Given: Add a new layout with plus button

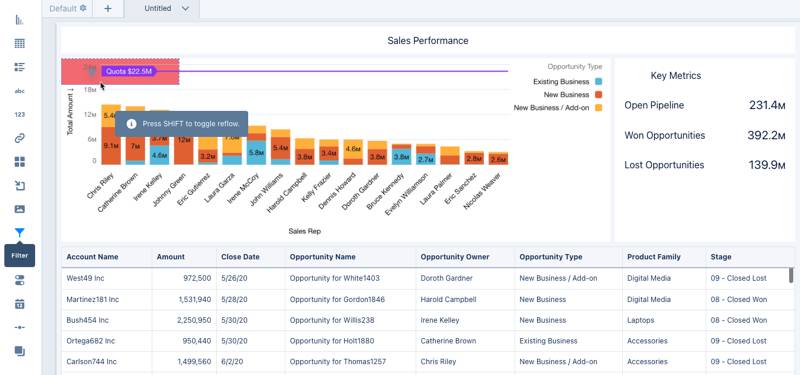Looking at the screenshot, I should tap(108, 9).
